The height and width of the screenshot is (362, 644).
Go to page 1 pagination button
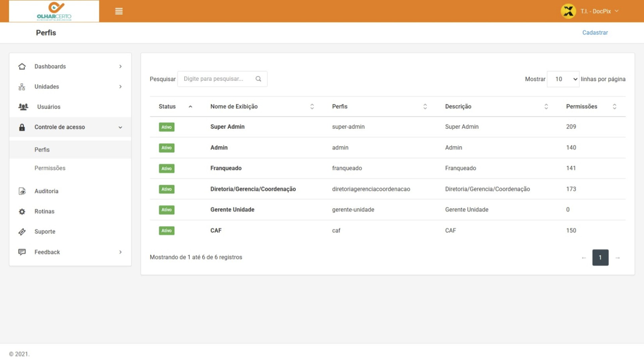(x=600, y=257)
